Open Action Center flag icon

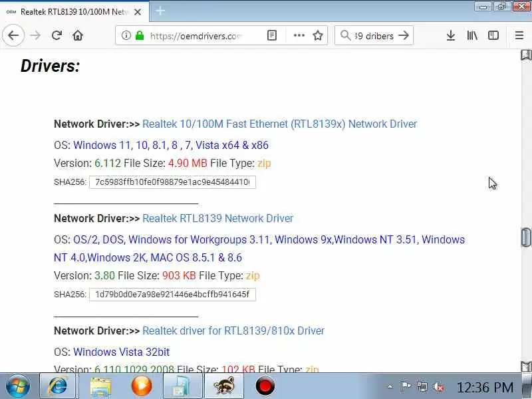pyautogui.click(x=406, y=386)
